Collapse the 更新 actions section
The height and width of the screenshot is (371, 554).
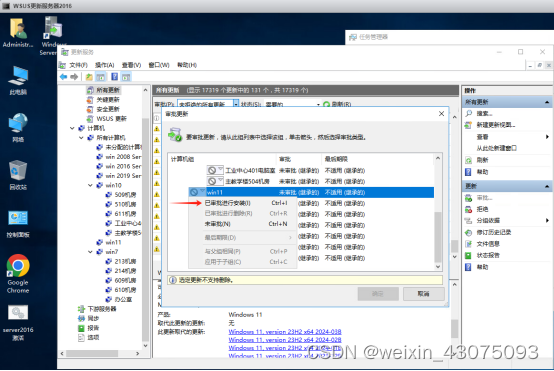(547, 186)
